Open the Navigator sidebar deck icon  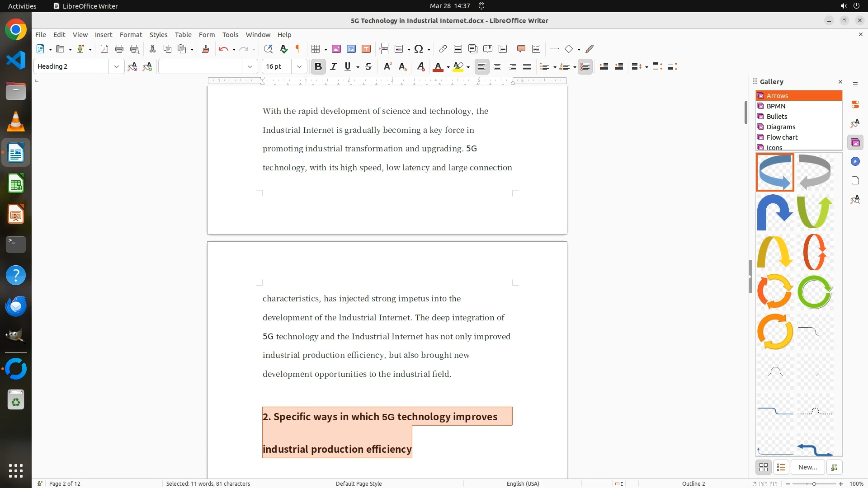point(855,162)
